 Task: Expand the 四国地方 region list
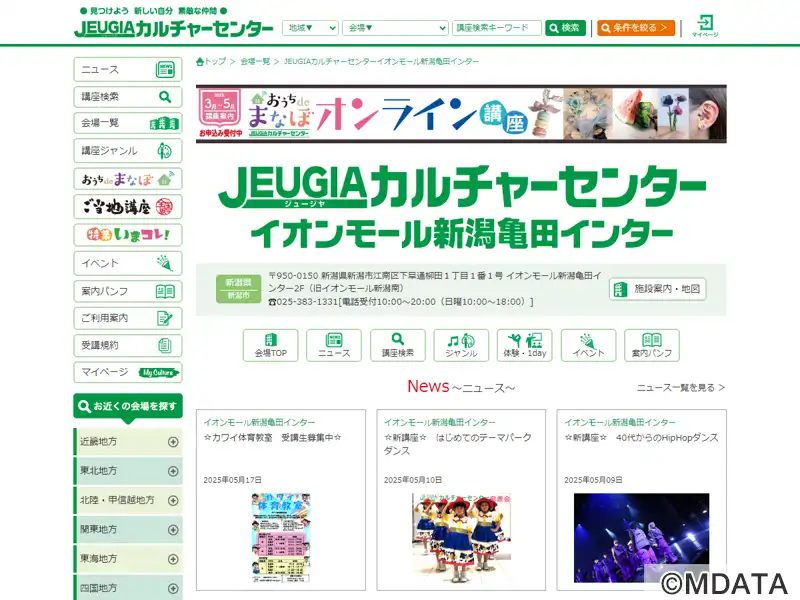point(128,588)
